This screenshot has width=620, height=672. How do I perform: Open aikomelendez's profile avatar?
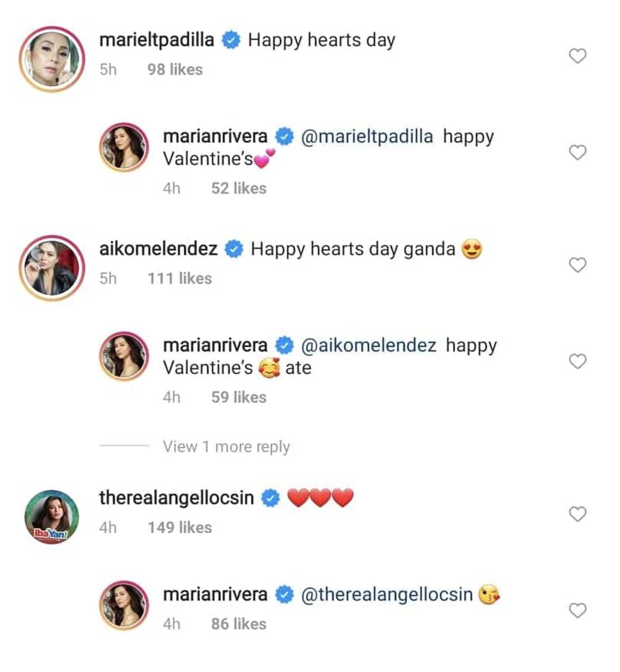click(52, 268)
